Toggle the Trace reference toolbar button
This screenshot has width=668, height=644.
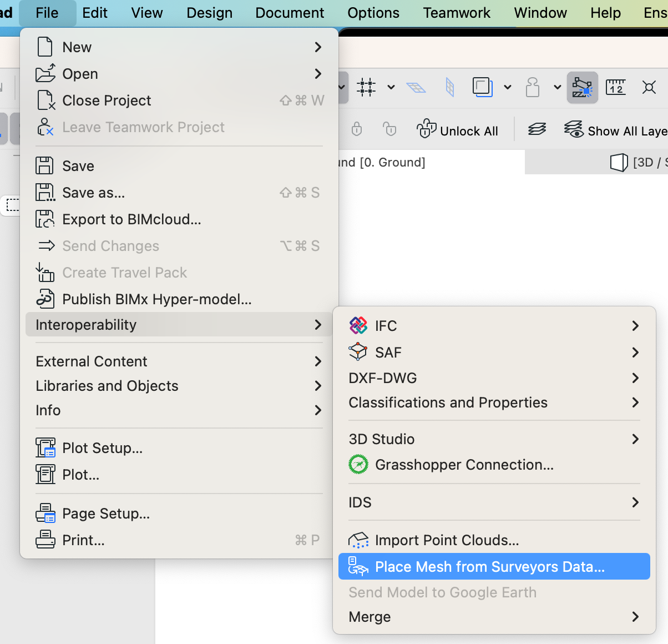pos(482,87)
